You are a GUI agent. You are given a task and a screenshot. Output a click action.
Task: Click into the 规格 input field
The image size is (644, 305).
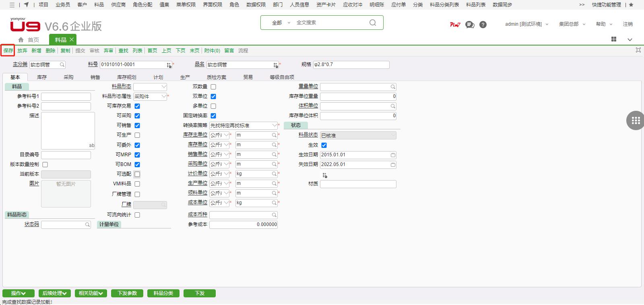[351, 64]
